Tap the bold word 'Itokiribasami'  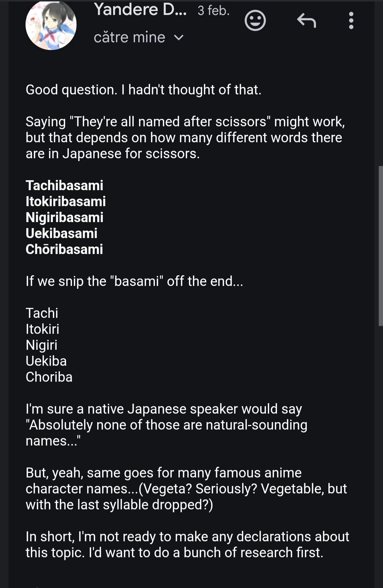coord(66,201)
